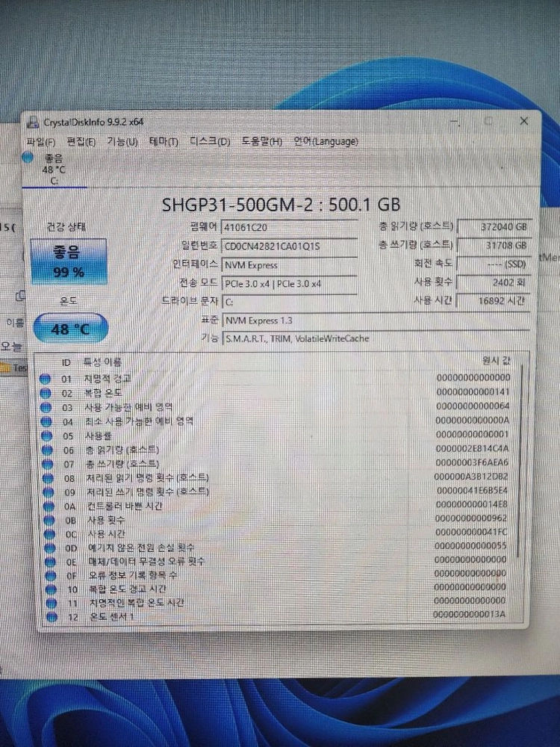
Task: Click the serial number field CD0CN42821CA01Q1S
Action: click(289, 247)
